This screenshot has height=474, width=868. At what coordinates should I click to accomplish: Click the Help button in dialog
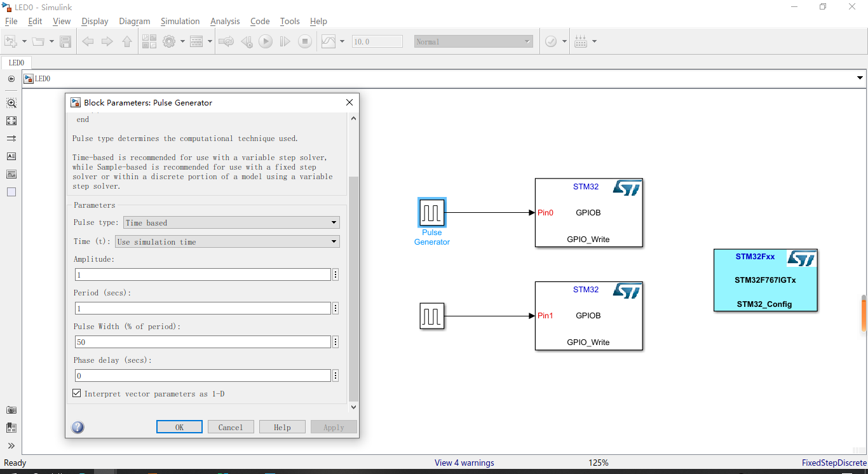click(x=282, y=427)
